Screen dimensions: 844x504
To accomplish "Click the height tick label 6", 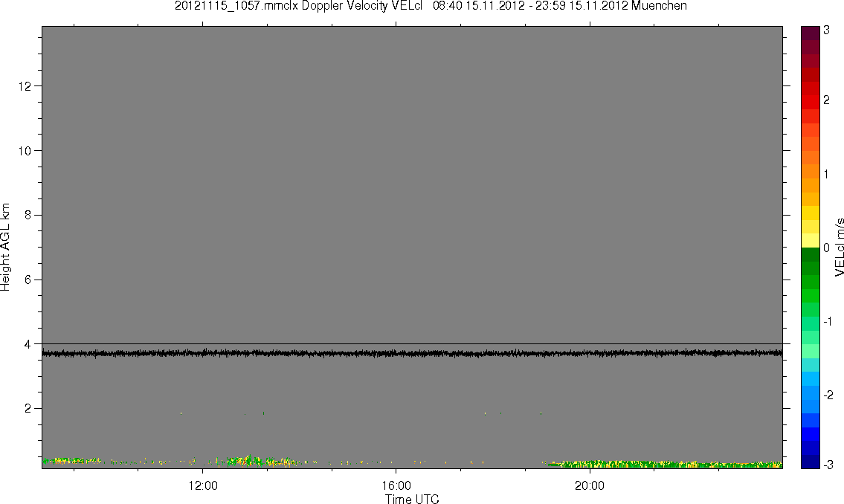I will [28, 280].
